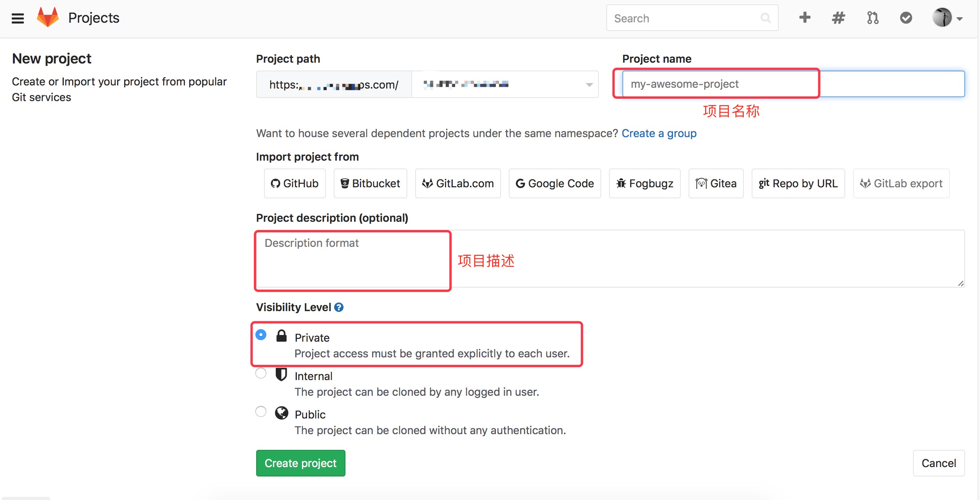
Task: Open issues via the hash icon
Action: [x=839, y=18]
